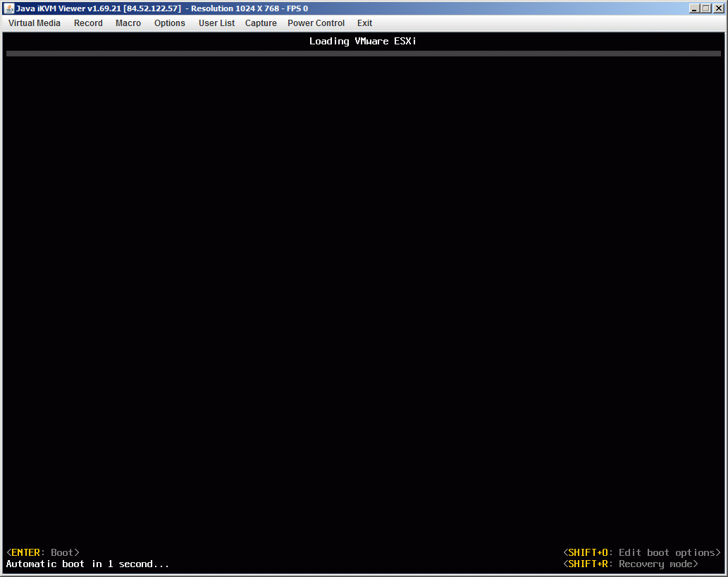The width and height of the screenshot is (728, 577).
Task: Click '<SHIFT+R: Recovery mode>' text
Action: 631,564
